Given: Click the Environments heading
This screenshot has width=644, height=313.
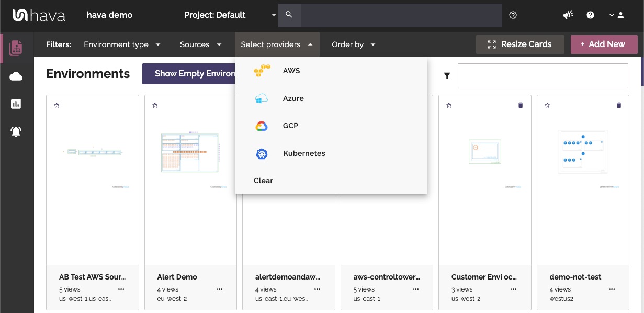Looking at the screenshot, I should 88,74.
